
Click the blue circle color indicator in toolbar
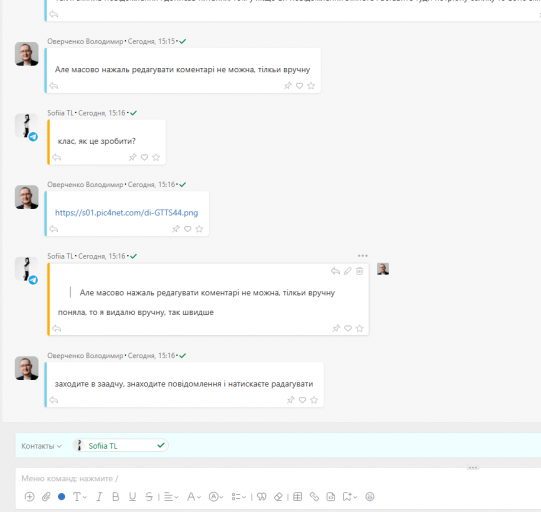click(62, 496)
